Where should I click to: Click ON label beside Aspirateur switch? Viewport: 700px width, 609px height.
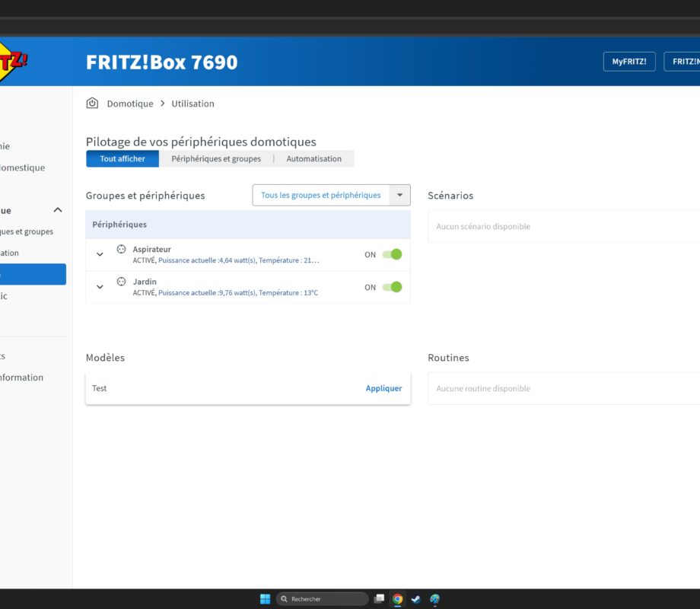coord(370,255)
